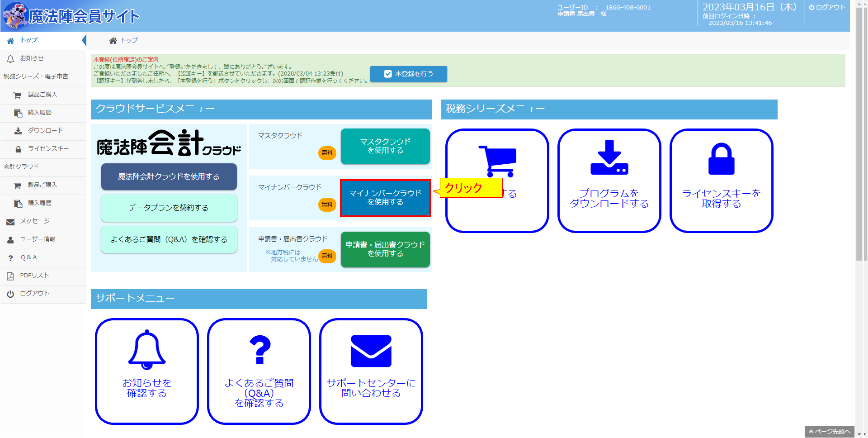Open トップ in the sidebar menu
This screenshot has height=438, width=868.
pos(43,41)
